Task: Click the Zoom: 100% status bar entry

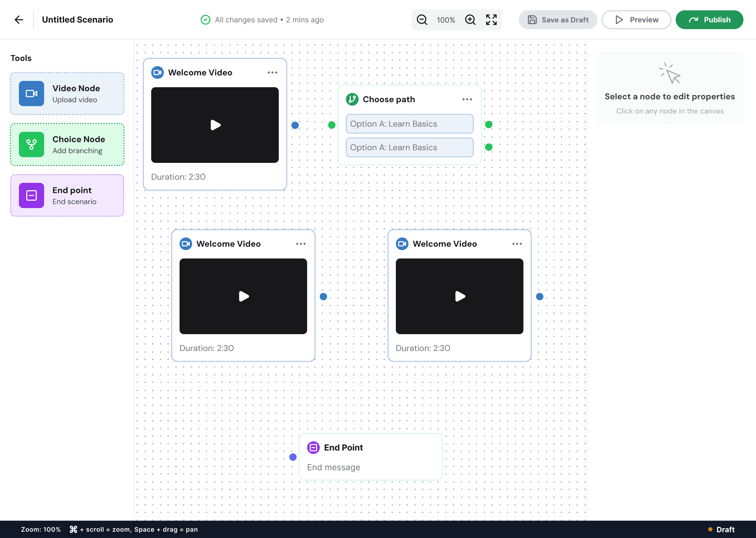Action: tap(41, 530)
